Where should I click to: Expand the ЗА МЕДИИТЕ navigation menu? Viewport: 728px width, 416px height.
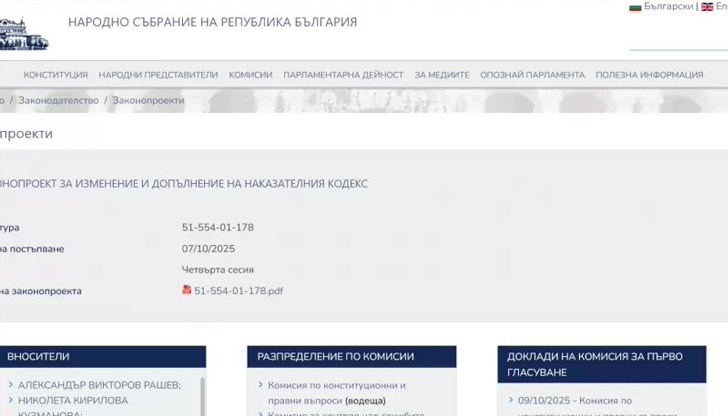tap(441, 75)
